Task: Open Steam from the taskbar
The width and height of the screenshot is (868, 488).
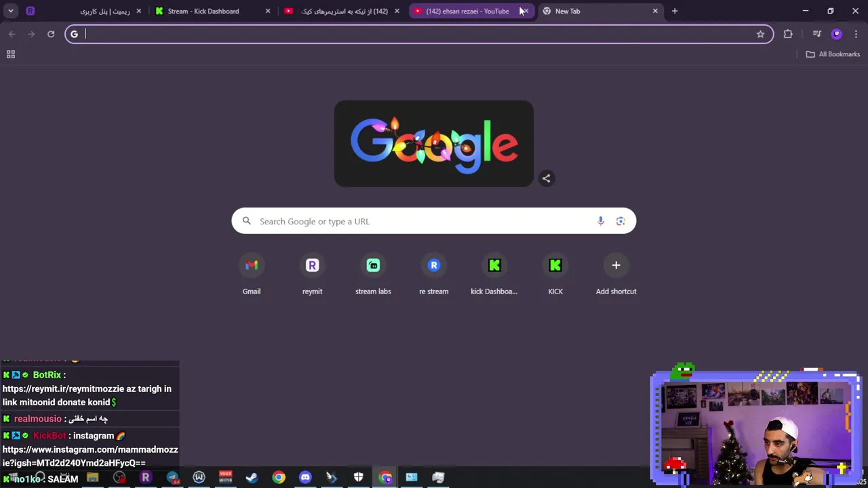Action: point(252,478)
